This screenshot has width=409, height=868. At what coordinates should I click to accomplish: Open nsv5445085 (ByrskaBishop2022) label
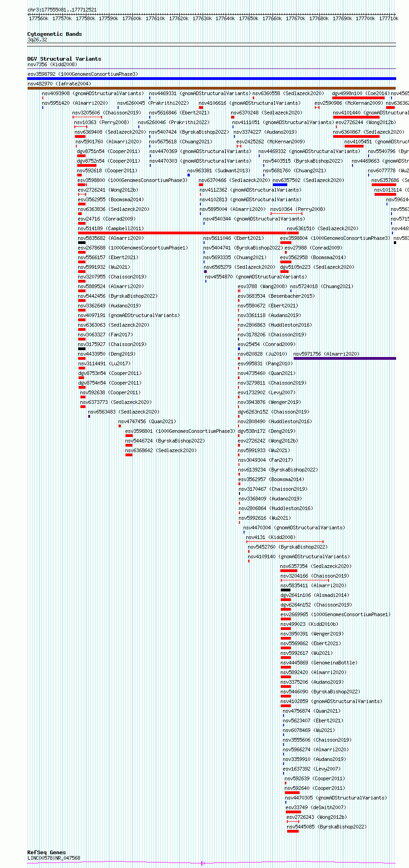tap(327, 827)
